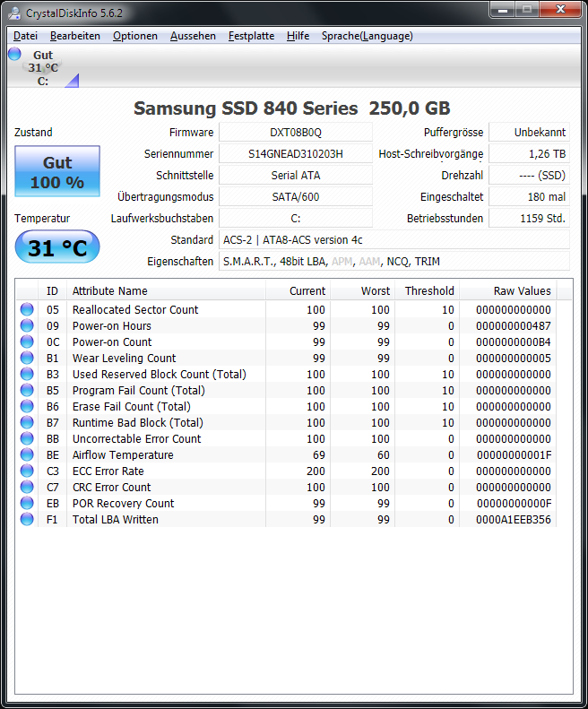Screen dimensions: 588x709
Task: Click status orb for Runtime Bad Block
Action: point(27,422)
